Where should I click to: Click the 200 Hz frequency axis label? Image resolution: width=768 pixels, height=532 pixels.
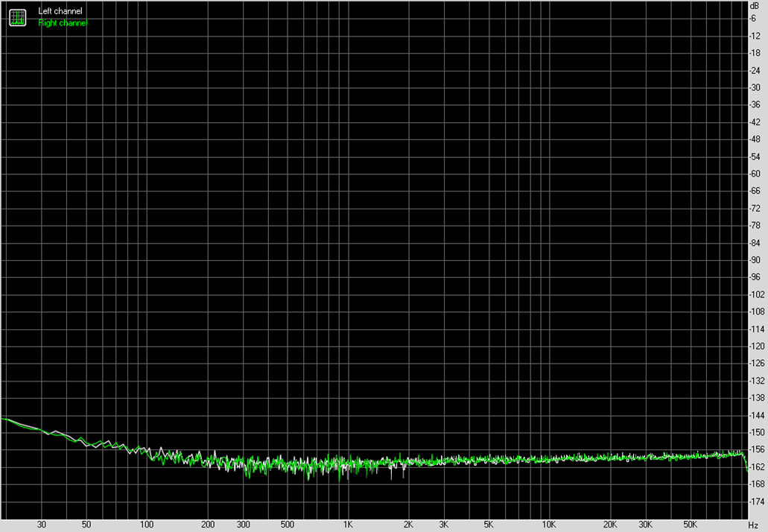(208, 525)
